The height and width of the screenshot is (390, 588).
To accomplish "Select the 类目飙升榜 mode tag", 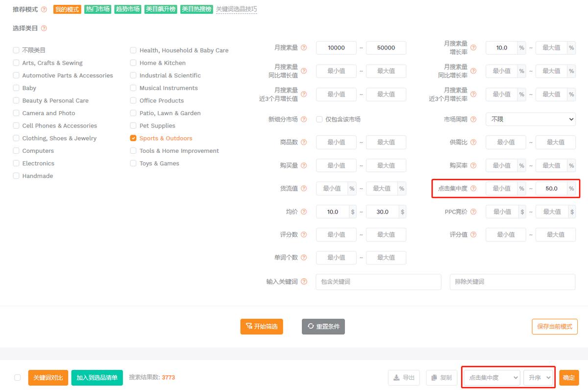I will coord(160,9).
